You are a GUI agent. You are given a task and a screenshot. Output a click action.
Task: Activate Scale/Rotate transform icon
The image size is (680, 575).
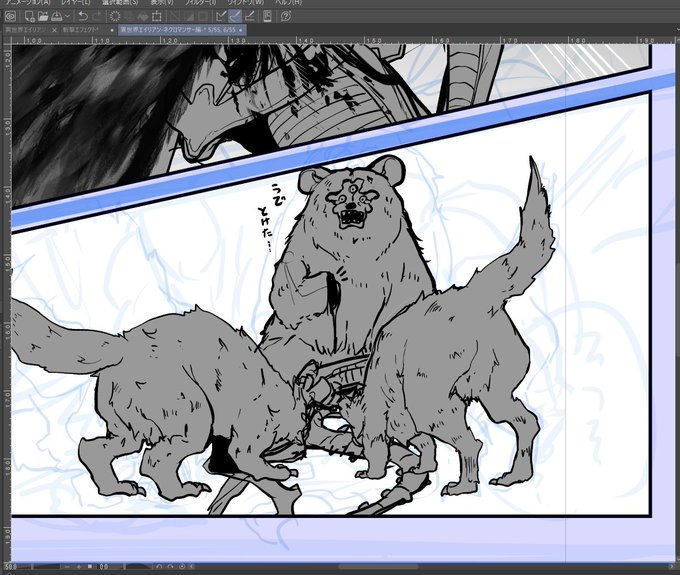coord(157,16)
